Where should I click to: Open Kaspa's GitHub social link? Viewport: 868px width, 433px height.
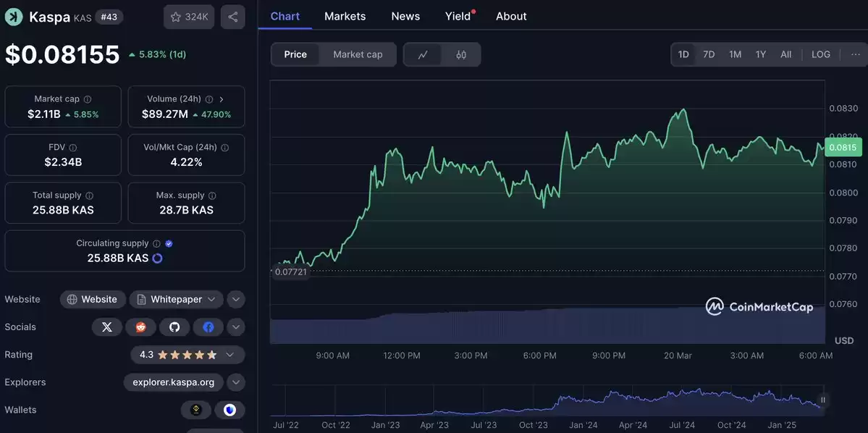174,327
